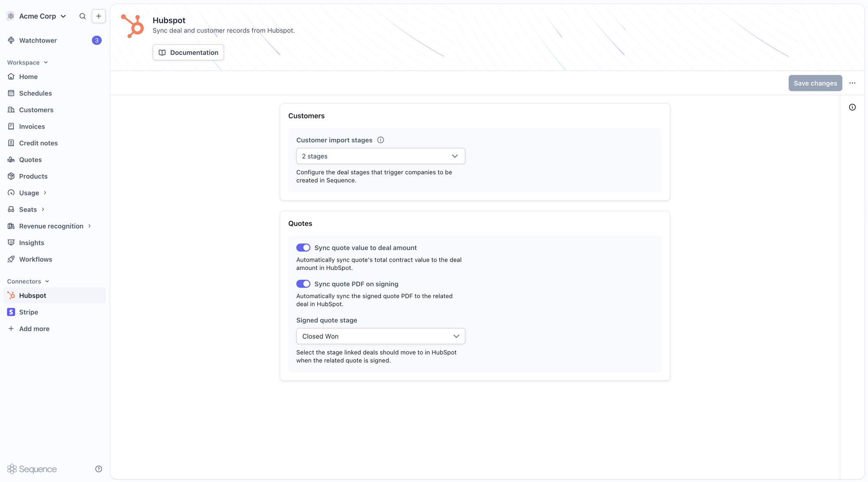Select Hubspot in Connectors list

coord(54,295)
